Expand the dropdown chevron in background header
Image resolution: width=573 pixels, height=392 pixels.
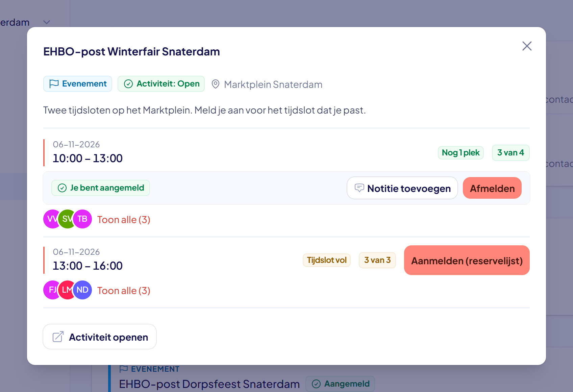(x=47, y=22)
